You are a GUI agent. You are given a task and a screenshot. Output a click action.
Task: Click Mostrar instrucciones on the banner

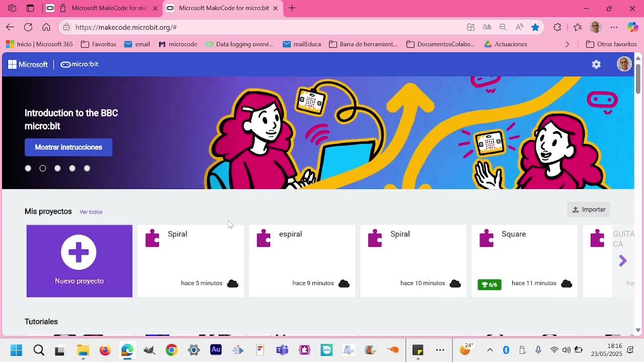click(x=68, y=147)
